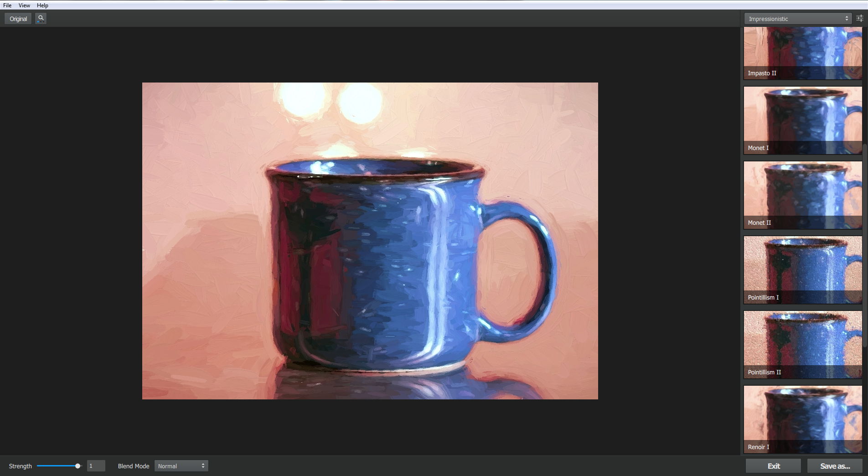Open the File menu
This screenshot has width=868, height=476.
(7, 5)
